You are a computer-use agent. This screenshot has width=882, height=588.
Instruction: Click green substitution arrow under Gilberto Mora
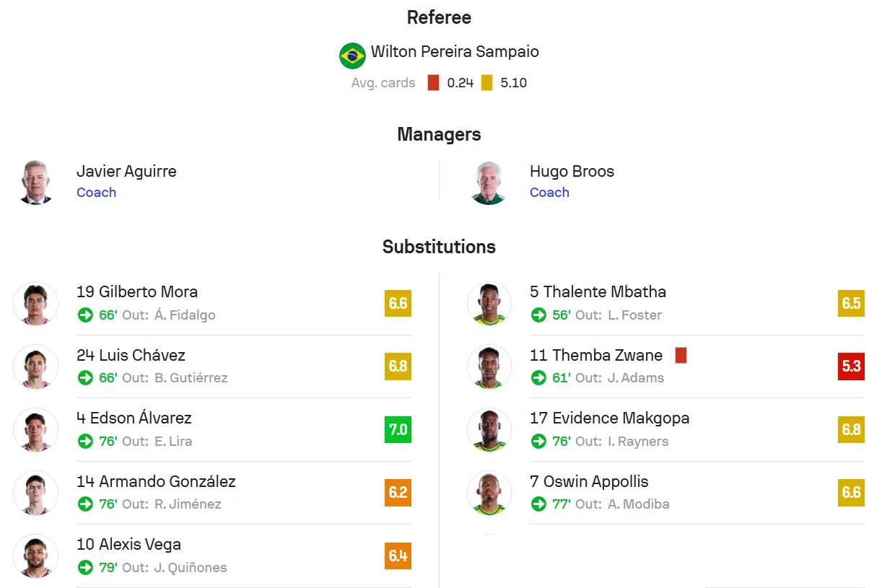(x=86, y=315)
